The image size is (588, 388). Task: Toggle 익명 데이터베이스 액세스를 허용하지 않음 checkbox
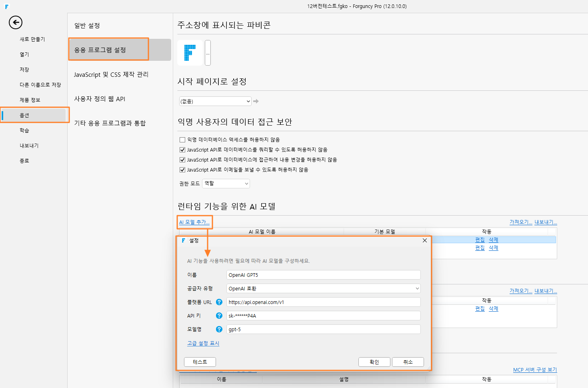click(182, 140)
